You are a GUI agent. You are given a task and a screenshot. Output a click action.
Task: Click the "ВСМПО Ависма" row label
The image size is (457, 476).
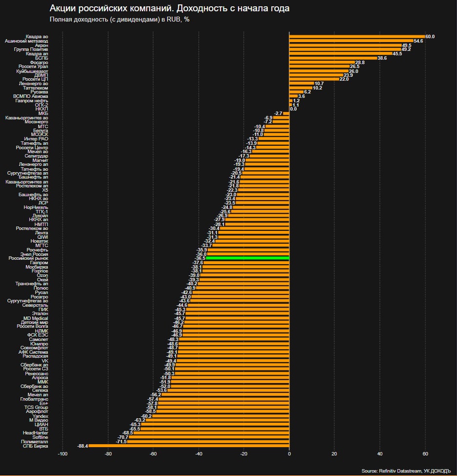coord(31,96)
